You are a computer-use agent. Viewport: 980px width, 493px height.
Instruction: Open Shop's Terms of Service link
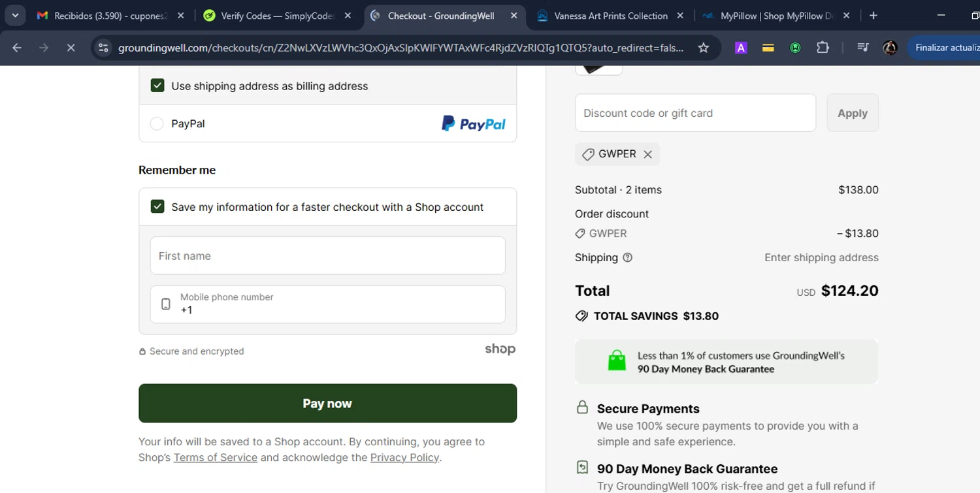point(216,458)
